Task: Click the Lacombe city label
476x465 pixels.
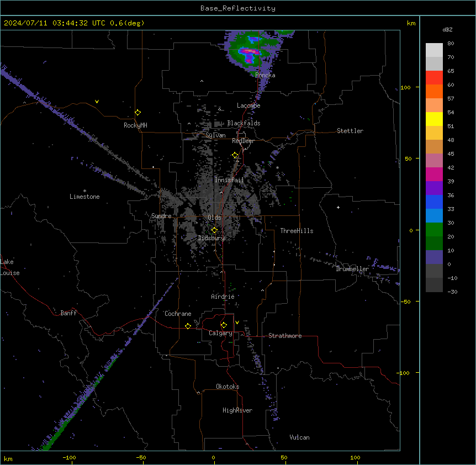Action: (x=248, y=105)
